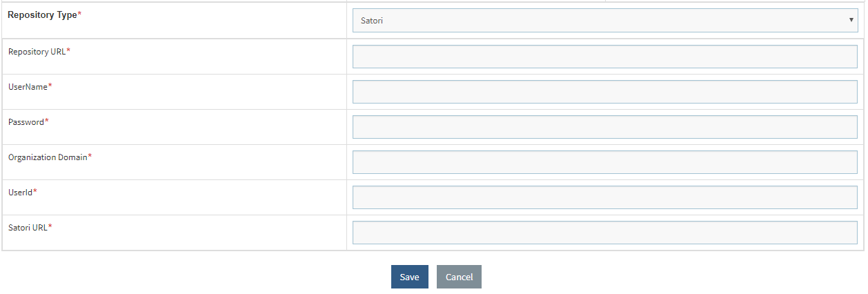Viewport: 868px width, 294px height.
Task: Click the red asterisk after Satori URL
Action: point(50,226)
